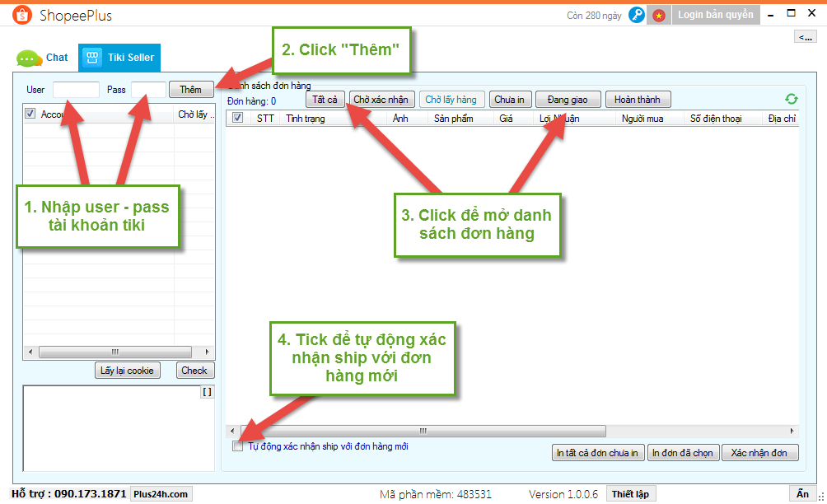Click In tất cả đơn chưa in button
This screenshot has width=827, height=504.
coord(597,453)
